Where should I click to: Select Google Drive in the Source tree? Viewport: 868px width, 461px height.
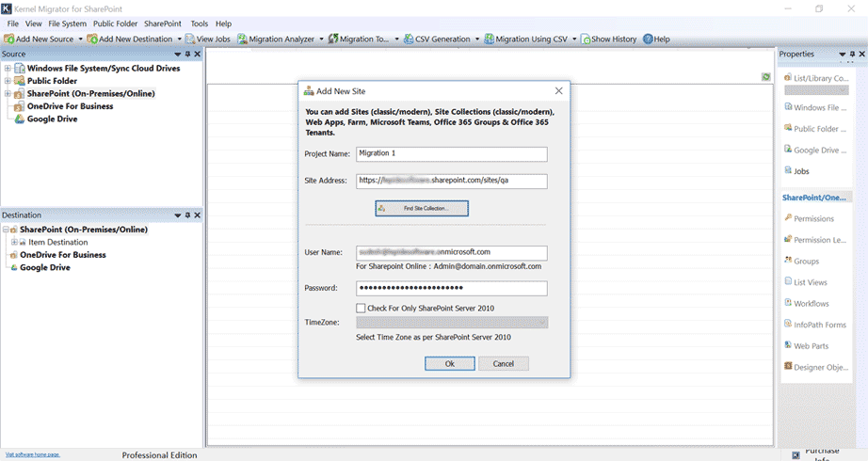click(52, 119)
